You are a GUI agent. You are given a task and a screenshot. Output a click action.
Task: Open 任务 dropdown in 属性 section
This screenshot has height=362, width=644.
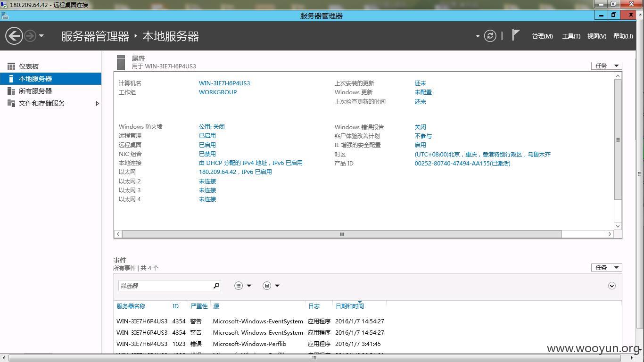point(607,66)
